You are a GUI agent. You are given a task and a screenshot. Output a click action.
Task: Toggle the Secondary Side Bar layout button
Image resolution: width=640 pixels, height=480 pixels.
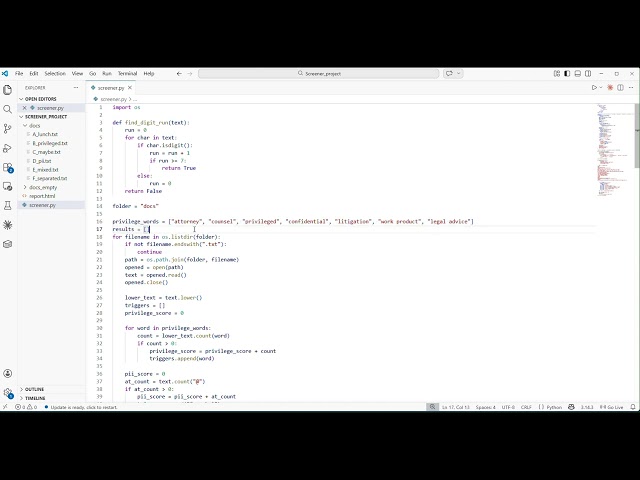click(588, 73)
